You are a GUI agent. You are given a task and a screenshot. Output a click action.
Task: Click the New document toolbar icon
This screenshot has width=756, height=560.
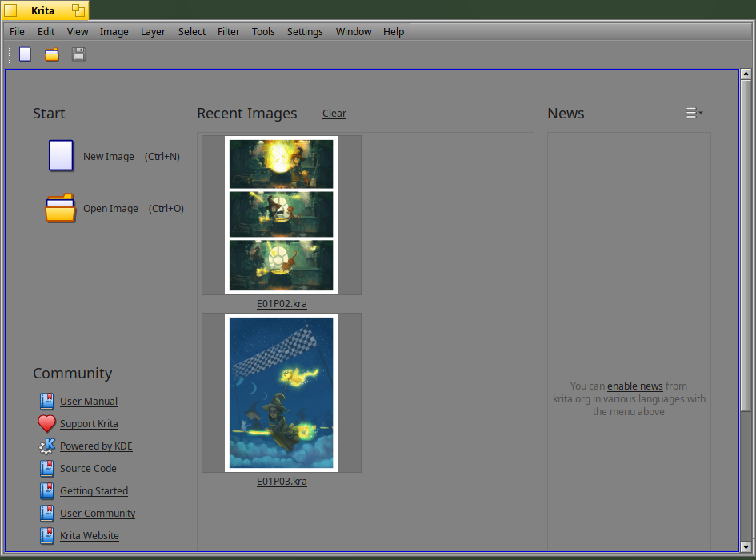point(25,54)
